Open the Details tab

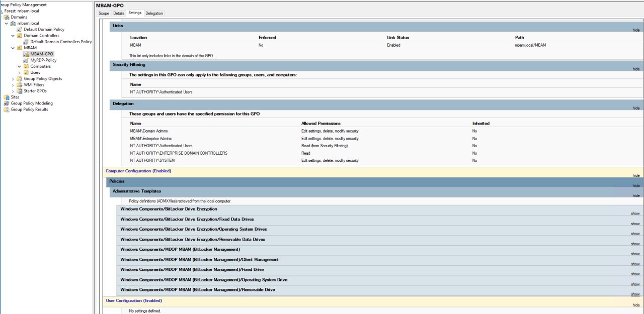(x=119, y=13)
